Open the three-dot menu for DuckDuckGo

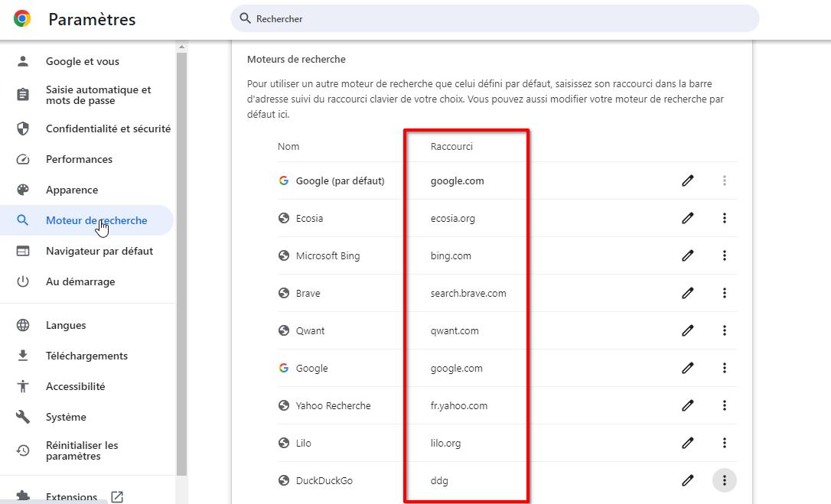(x=725, y=480)
